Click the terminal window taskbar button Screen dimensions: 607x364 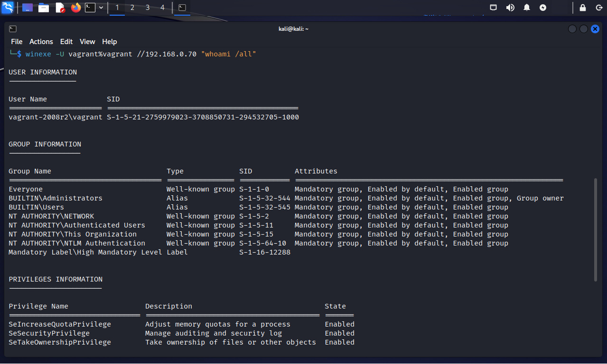182,8
